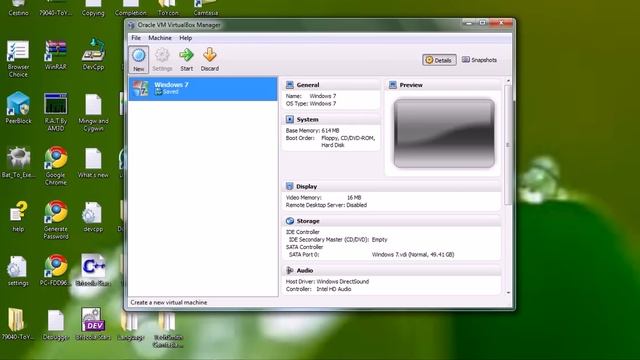Screen dimensions: 640x360
Task: Click the Display section monitor icon
Action: (290, 186)
